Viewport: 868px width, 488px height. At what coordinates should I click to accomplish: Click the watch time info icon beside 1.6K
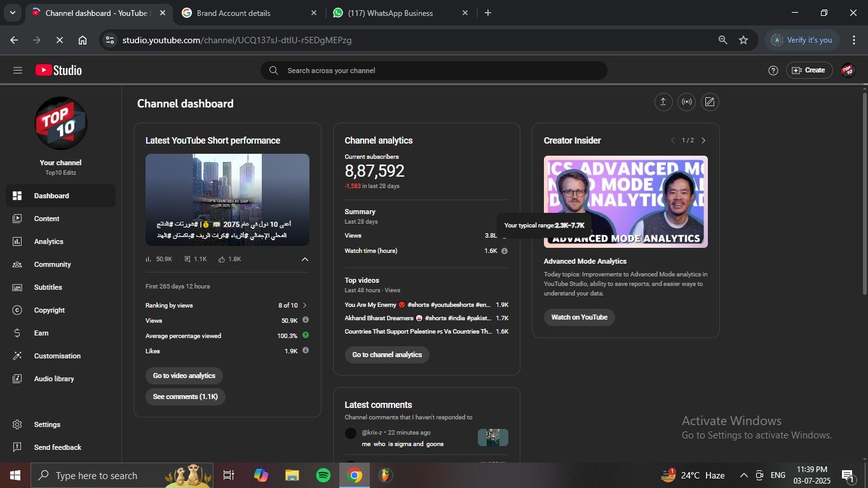click(505, 251)
